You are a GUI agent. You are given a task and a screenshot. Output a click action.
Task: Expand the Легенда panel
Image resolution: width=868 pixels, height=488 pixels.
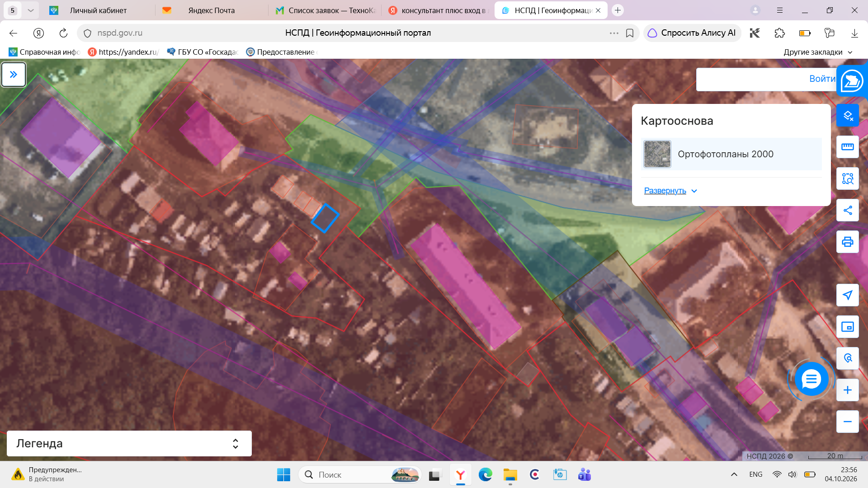(129, 443)
